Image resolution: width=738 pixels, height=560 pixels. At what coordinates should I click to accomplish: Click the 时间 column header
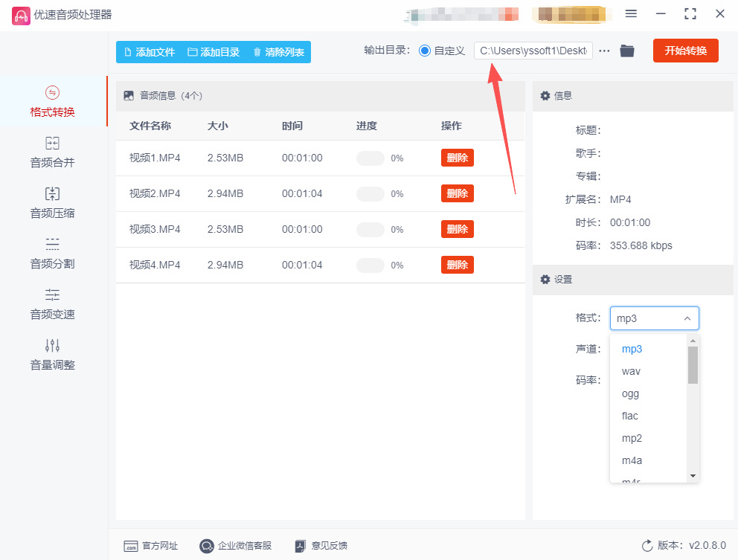click(292, 126)
